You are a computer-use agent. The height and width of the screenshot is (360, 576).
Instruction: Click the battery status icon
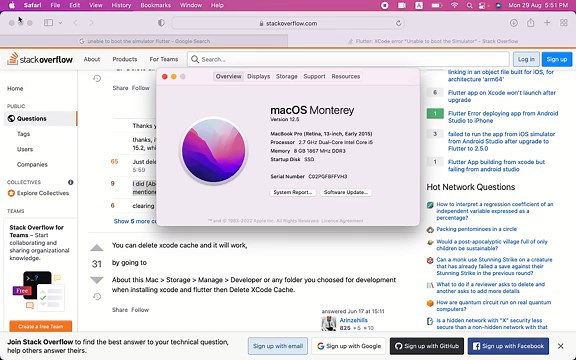436,5
